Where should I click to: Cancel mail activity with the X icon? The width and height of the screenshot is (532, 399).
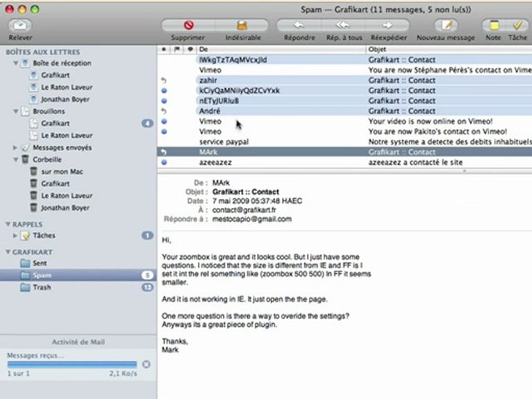click(146, 365)
